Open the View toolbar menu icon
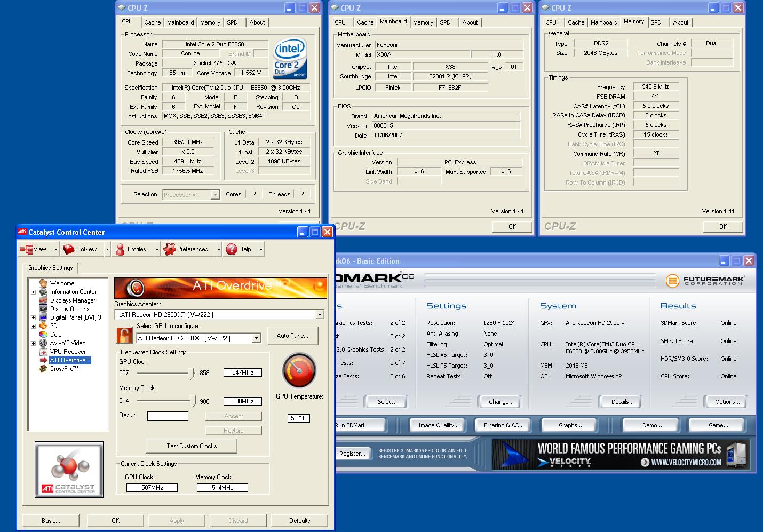 (x=26, y=249)
